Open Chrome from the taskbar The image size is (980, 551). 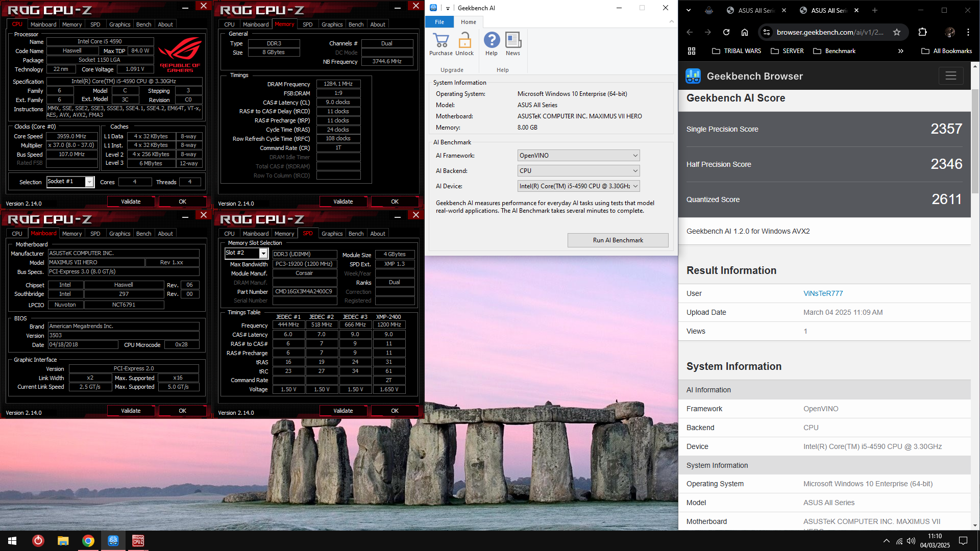88,541
